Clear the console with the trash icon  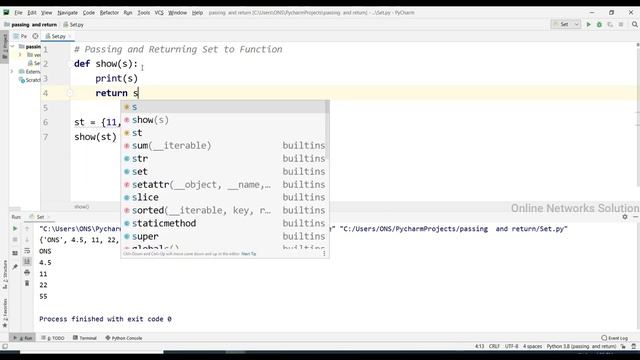point(27,283)
